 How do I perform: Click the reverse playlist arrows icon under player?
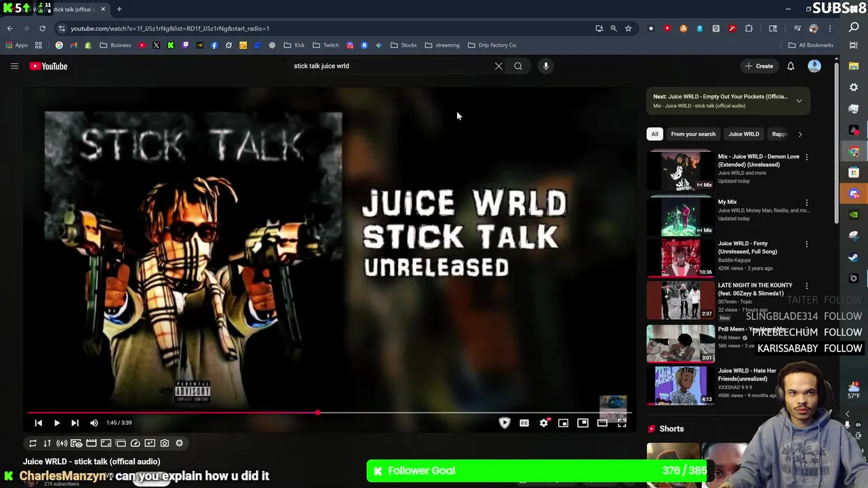(x=47, y=443)
